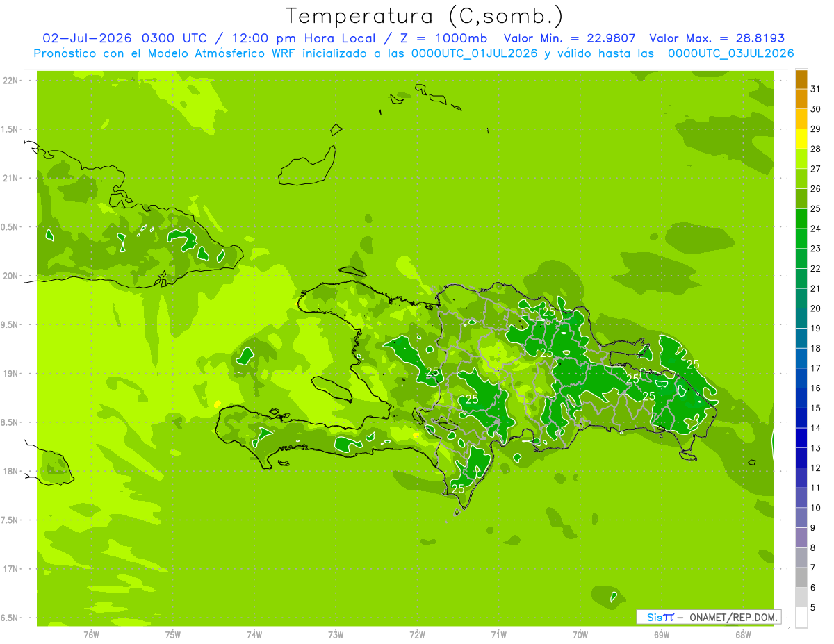
Task: Click the '69W' longitude axis label
Action: click(661, 634)
